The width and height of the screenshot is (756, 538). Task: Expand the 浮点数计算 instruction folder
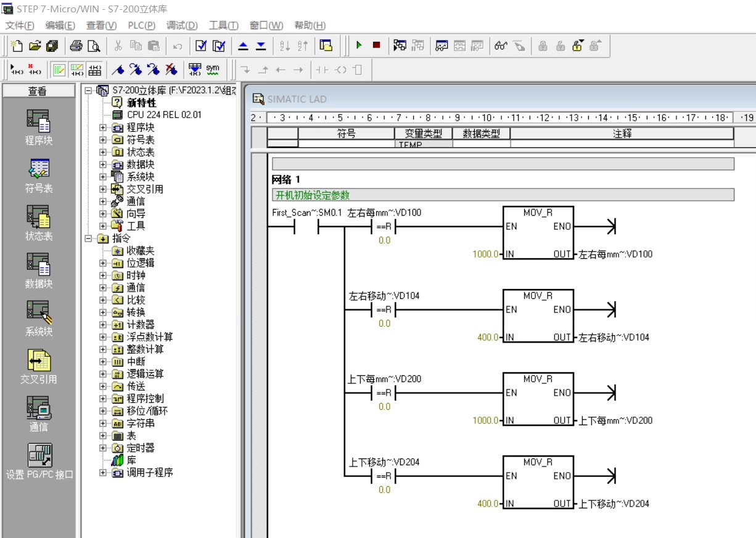[103, 337]
